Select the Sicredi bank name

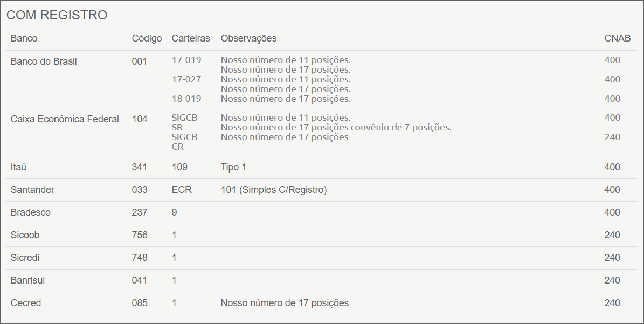(x=25, y=258)
